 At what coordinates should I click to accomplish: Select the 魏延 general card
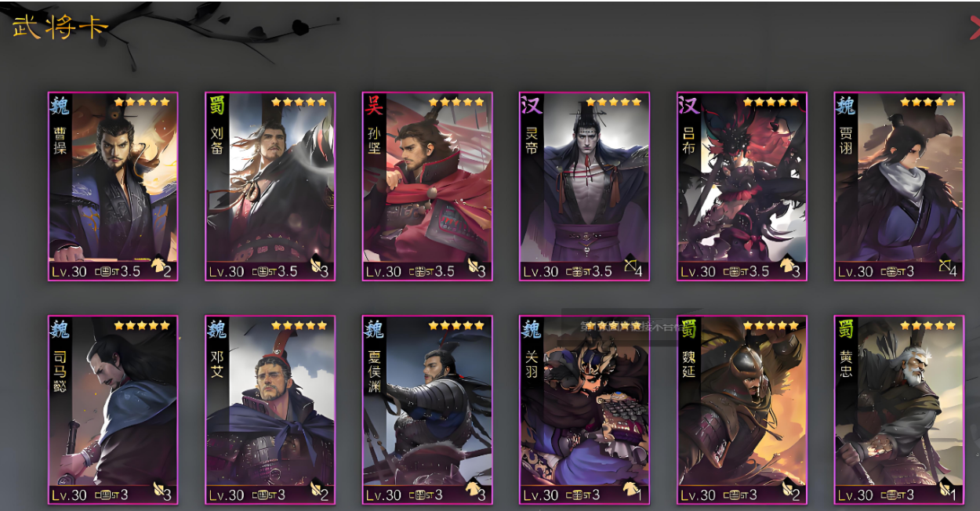pos(742,410)
